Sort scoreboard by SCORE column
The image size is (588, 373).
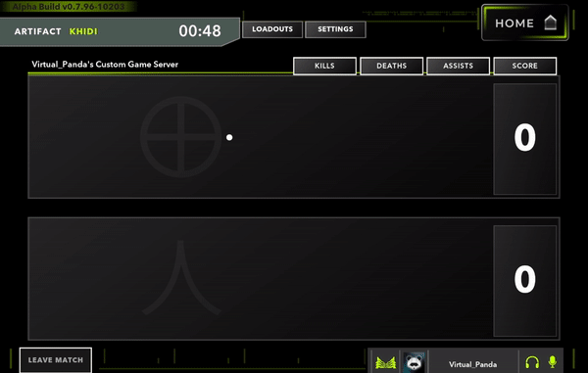pos(525,66)
